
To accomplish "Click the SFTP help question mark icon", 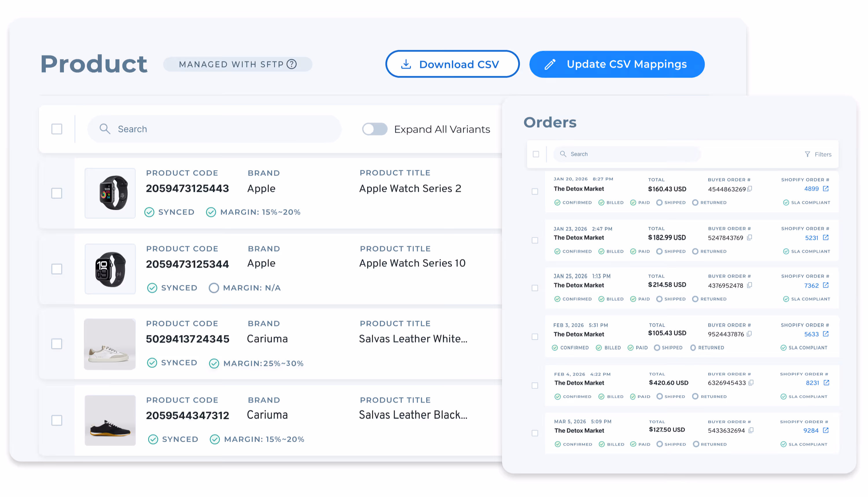I will [x=291, y=64].
